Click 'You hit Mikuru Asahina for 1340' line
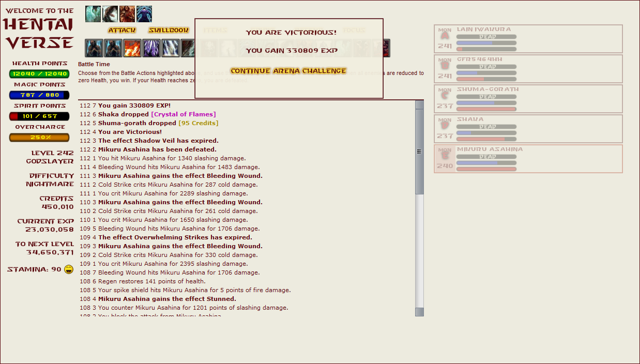This screenshot has width=640, height=364. click(172, 158)
